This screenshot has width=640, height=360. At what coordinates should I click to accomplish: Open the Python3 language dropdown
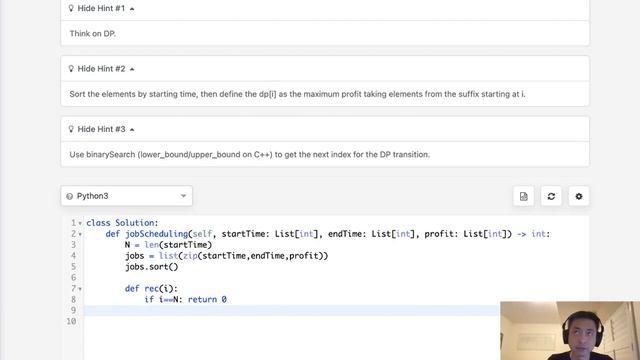click(127, 196)
